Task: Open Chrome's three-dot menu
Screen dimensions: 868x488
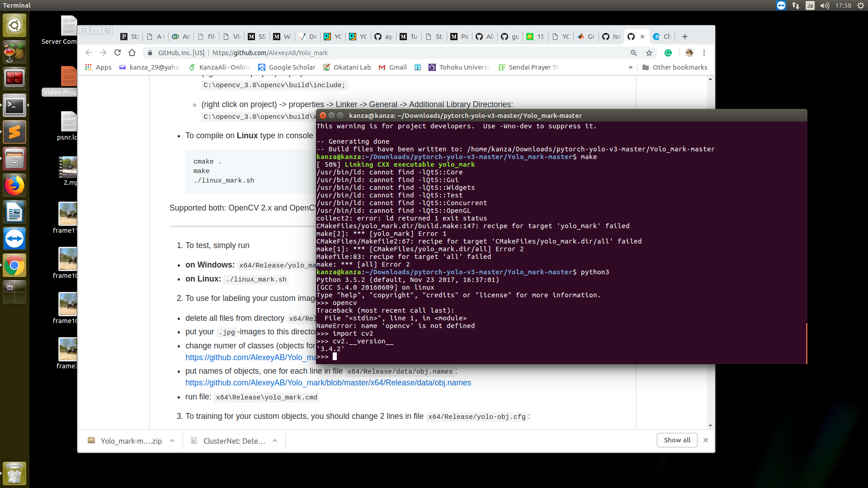Action: [704, 53]
